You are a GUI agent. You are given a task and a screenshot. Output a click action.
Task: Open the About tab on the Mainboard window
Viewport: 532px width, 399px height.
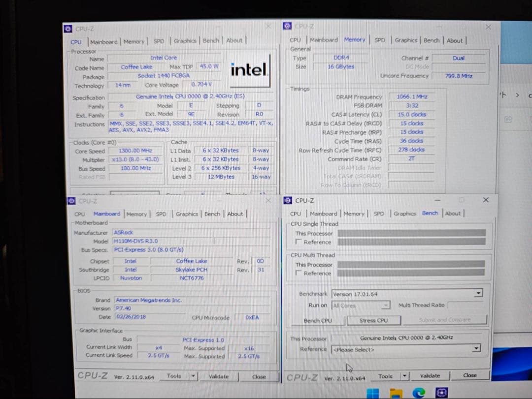235,214
